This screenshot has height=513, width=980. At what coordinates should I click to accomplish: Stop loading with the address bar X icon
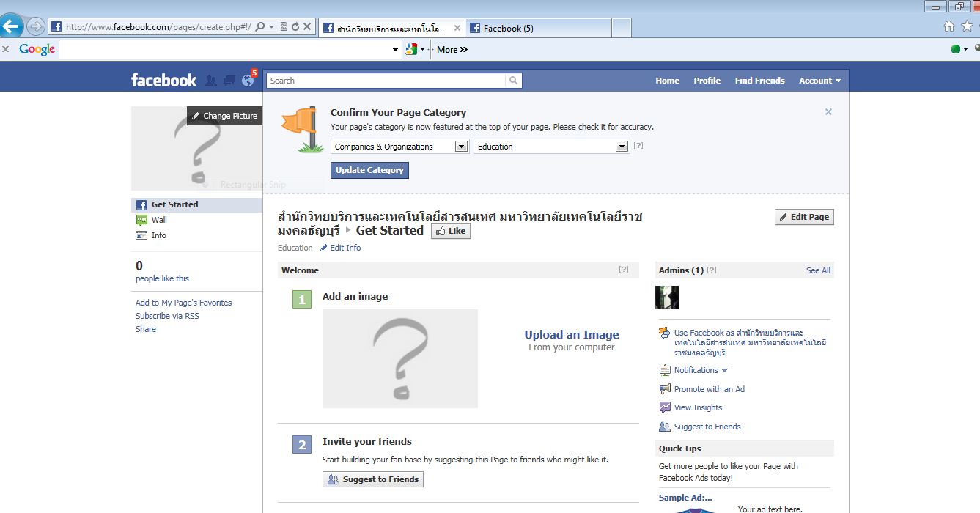click(307, 27)
